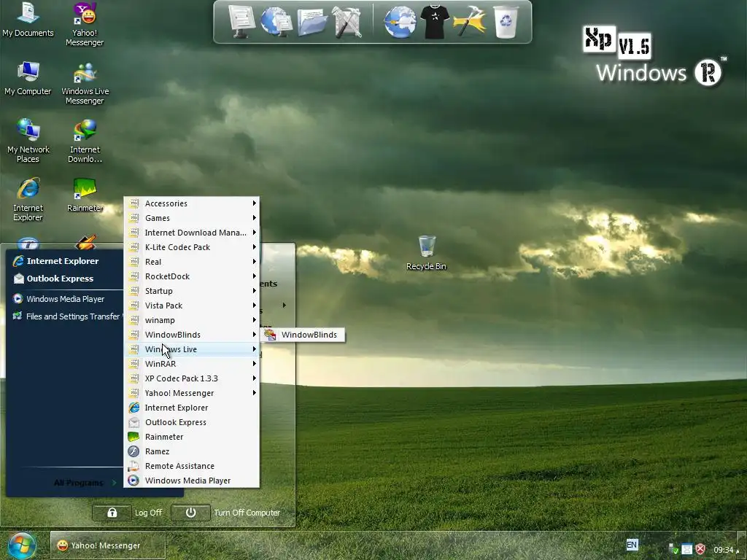Click the Windows Start orb
The height and width of the screenshot is (560, 747).
tap(21, 545)
